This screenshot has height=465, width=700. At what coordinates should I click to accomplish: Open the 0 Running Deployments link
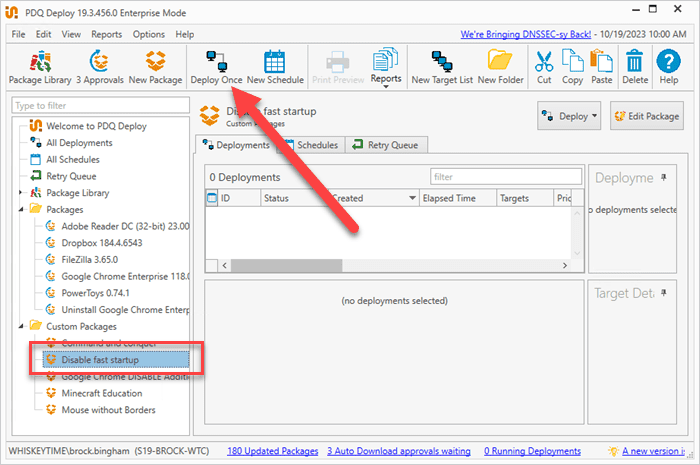point(533,451)
